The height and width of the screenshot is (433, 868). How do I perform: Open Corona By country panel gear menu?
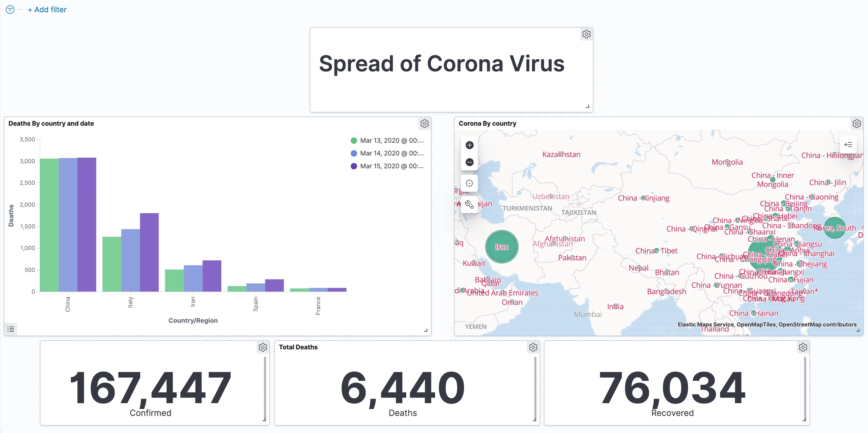(857, 123)
